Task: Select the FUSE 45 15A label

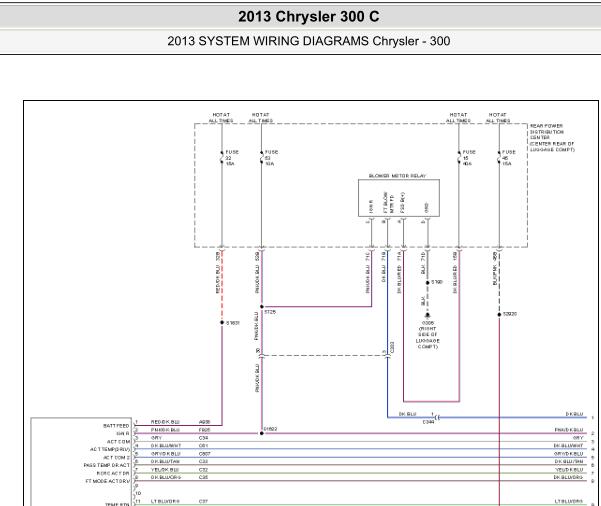Action: click(508, 158)
